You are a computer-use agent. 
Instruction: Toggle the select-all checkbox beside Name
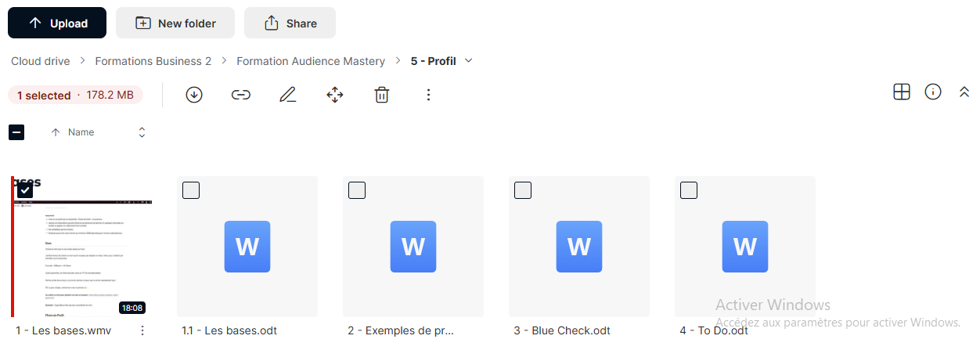click(x=16, y=132)
